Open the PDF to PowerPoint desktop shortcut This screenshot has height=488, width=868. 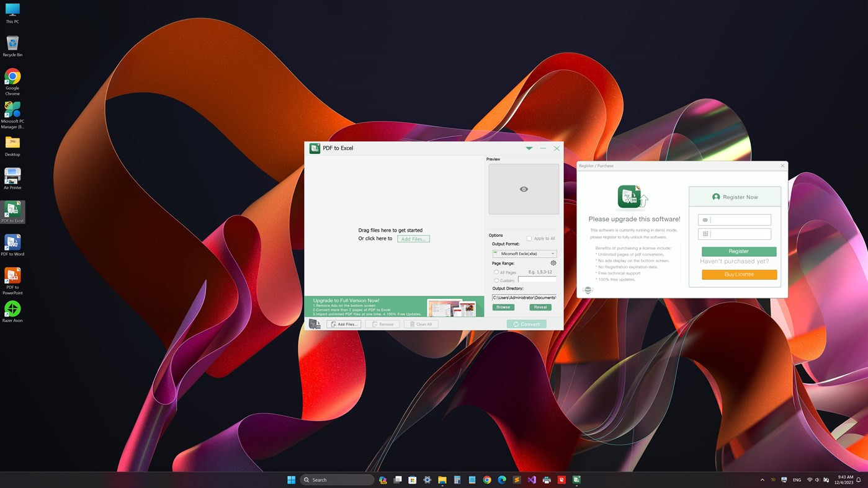coord(12,281)
